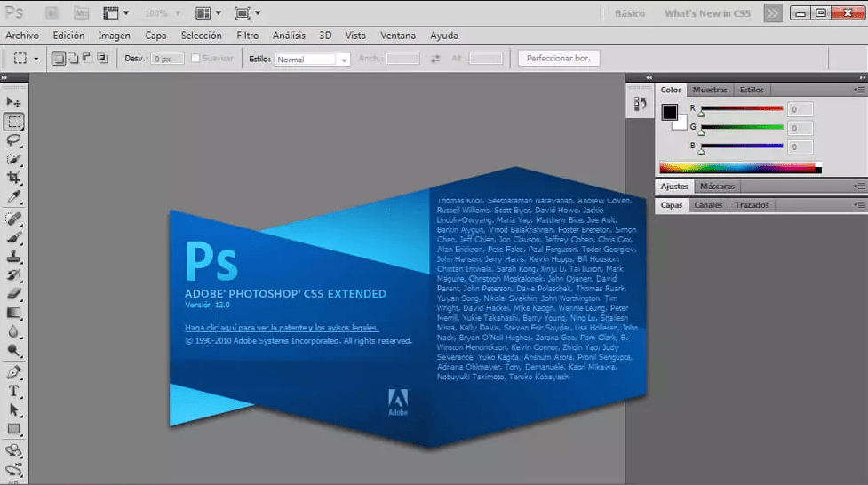Switch to the Trazados tab
Viewport: 868px width, 485px height.
(752, 205)
